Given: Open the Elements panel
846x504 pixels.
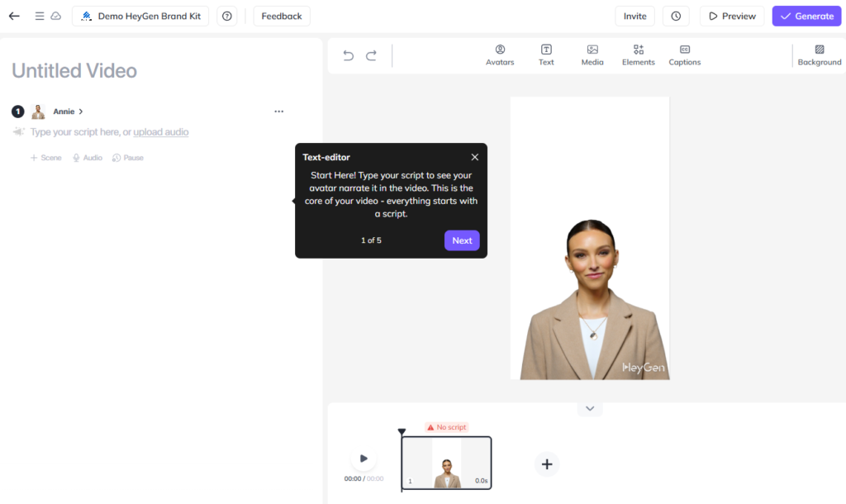Looking at the screenshot, I should (x=639, y=55).
